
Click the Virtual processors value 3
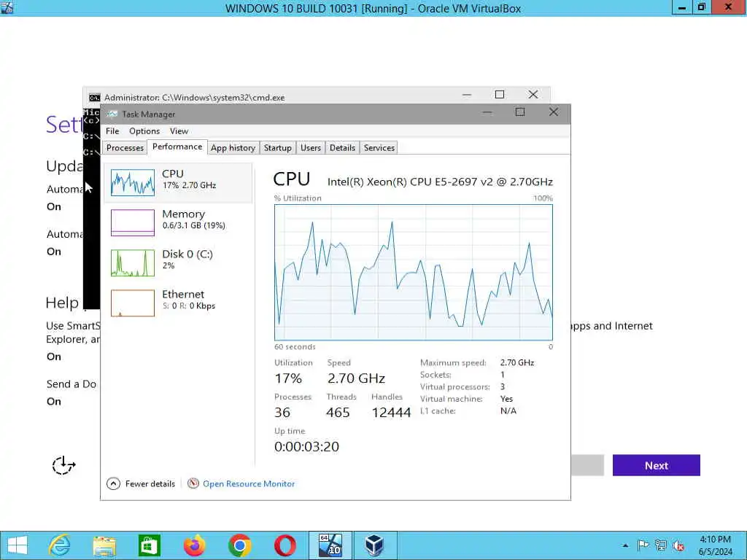(x=503, y=386)
